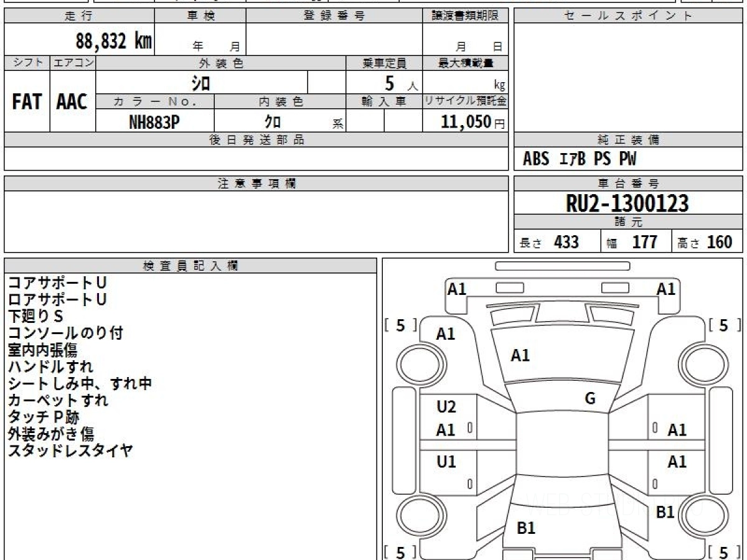Click the 内装色 header
The height and width of the screenshot is (560, 747).
[280, 102]
